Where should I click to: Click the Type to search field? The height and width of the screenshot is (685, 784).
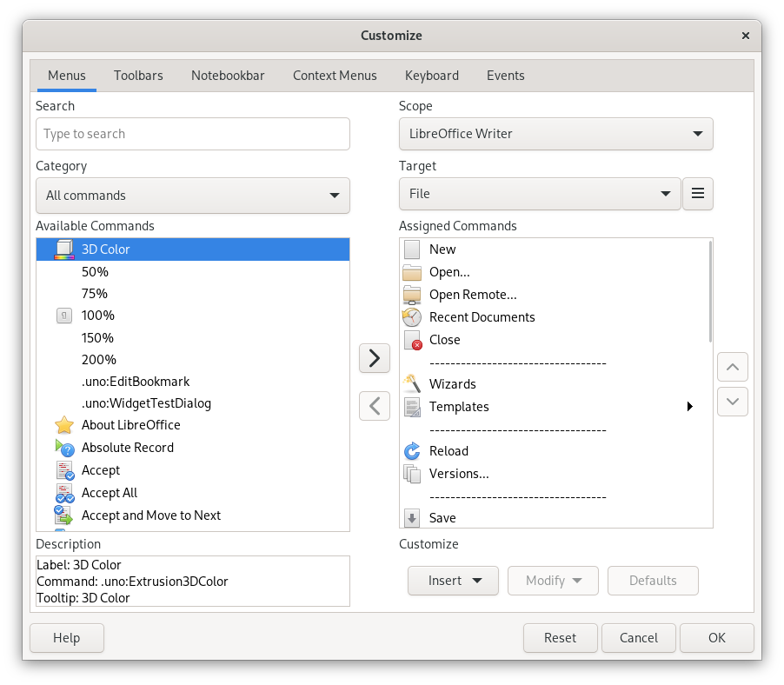point(192,134)
